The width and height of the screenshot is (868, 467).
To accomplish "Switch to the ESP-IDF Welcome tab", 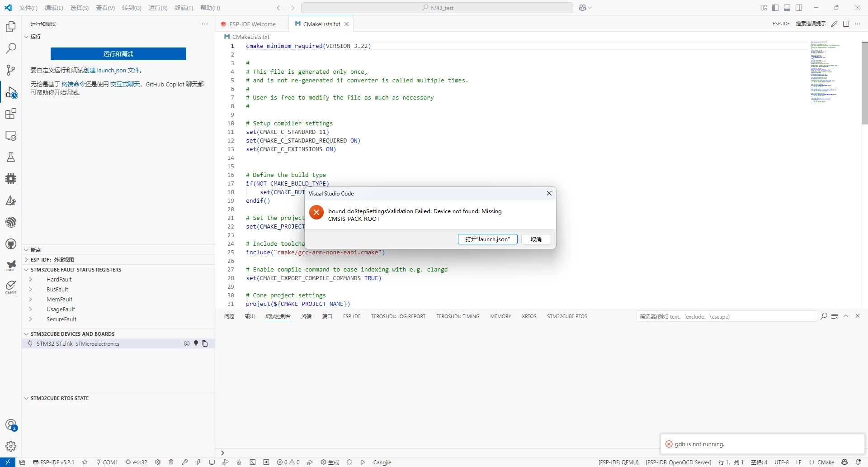I will [x=252, y=24].
